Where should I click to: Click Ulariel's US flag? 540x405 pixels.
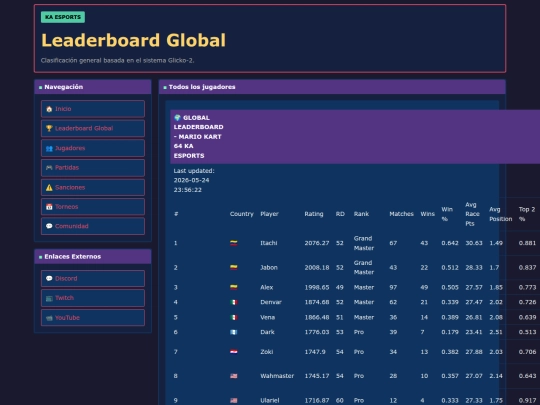(x=233, y=400)
